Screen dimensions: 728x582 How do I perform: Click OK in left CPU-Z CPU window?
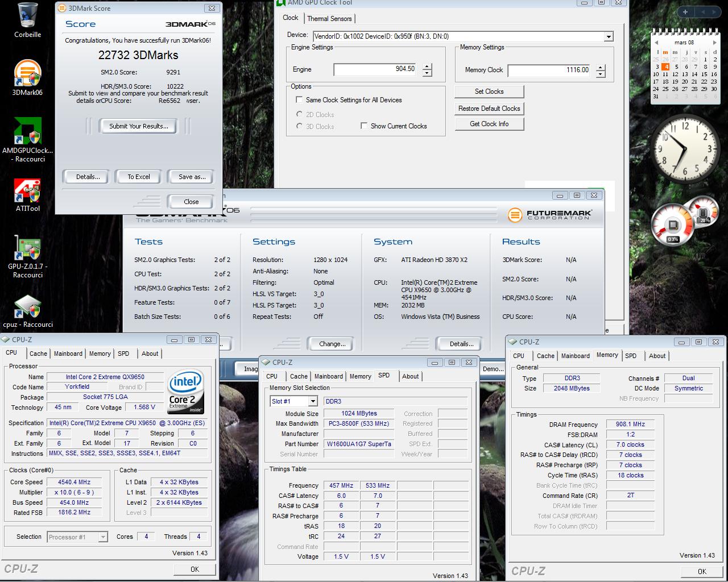point(195,569)
